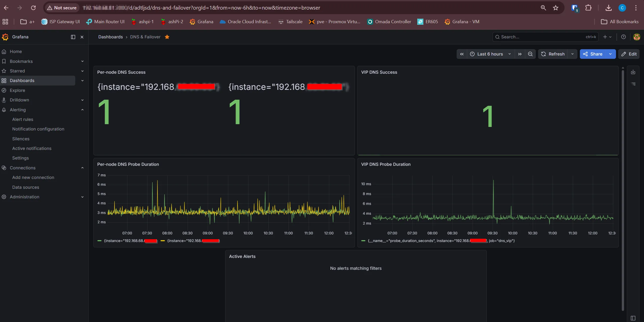Toggle the yellow instance series in legend

pos(190,241)
